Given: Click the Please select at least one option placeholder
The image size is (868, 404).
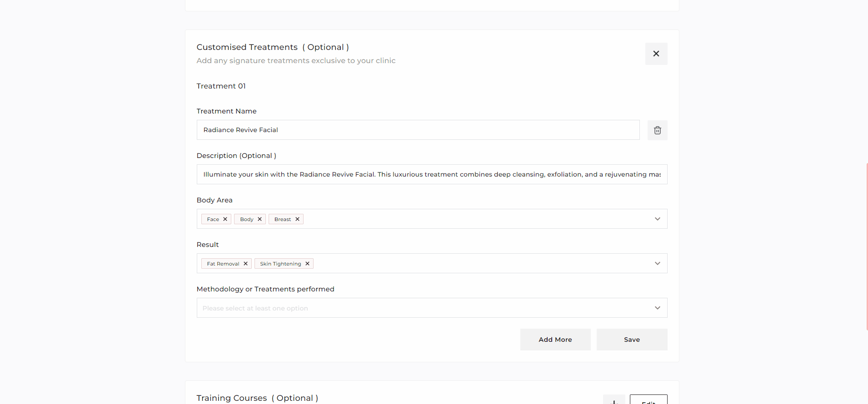Looking at the screenshot, I should 255,308.
